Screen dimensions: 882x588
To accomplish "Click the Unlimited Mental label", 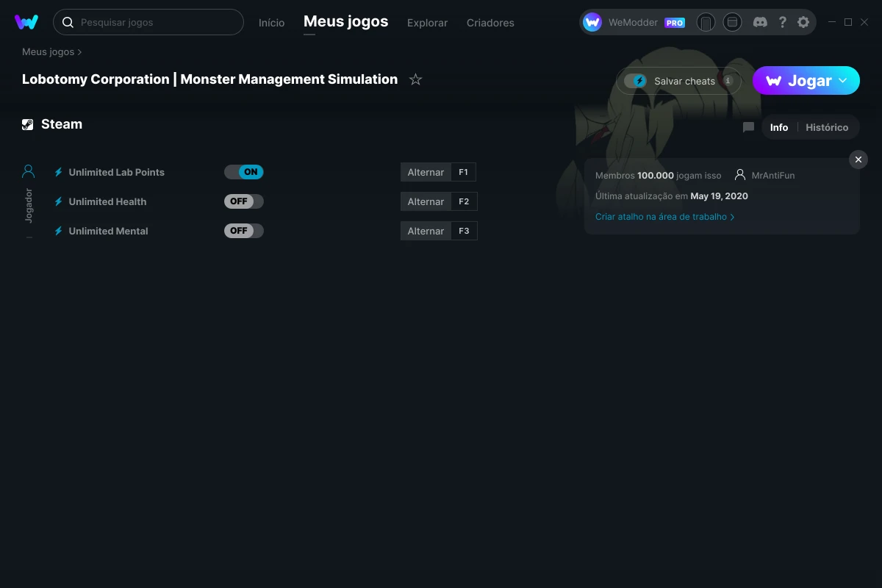I will point(108,231).
